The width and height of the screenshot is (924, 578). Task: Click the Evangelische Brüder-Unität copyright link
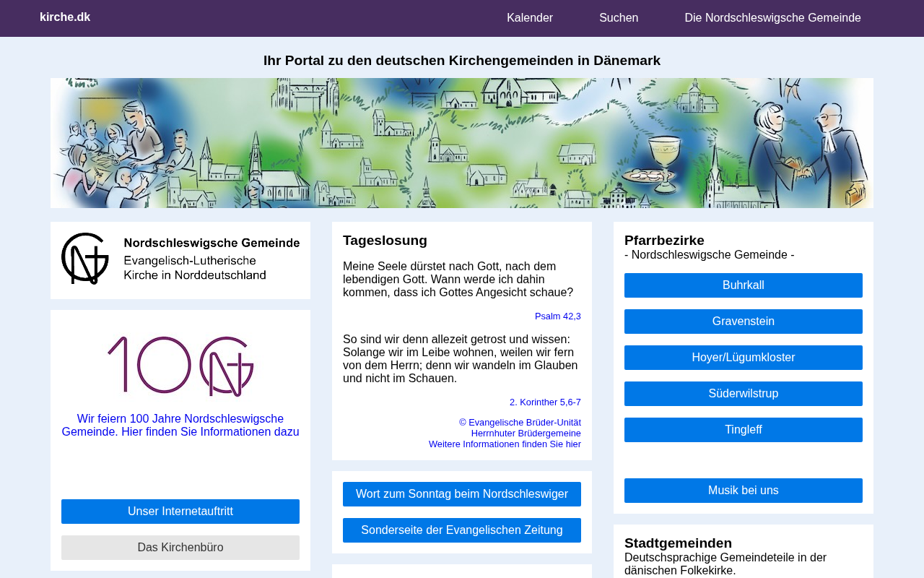[x=520, y=423]
